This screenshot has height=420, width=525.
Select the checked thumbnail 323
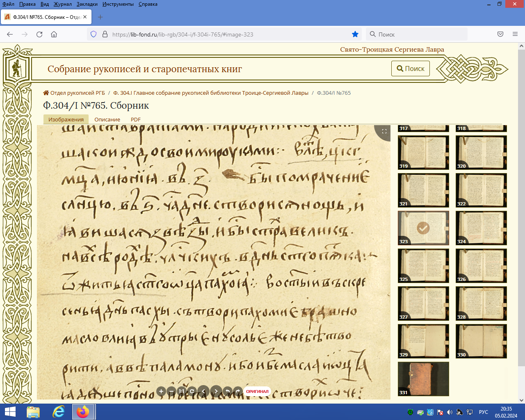(x=423, y=228)
